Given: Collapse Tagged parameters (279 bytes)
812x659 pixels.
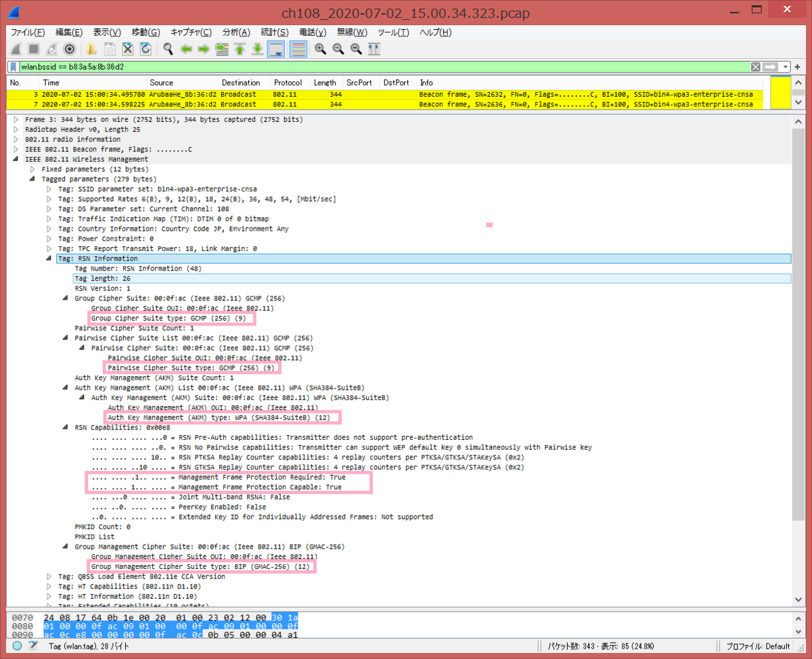Looking at the screenshot, I should click(32, 179).
